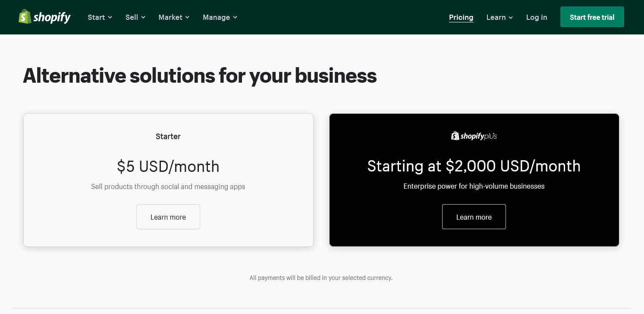This screenshot has width=644, height=314.
Task: Open the Start navigation menu
Action: click(x=96, y=17)
